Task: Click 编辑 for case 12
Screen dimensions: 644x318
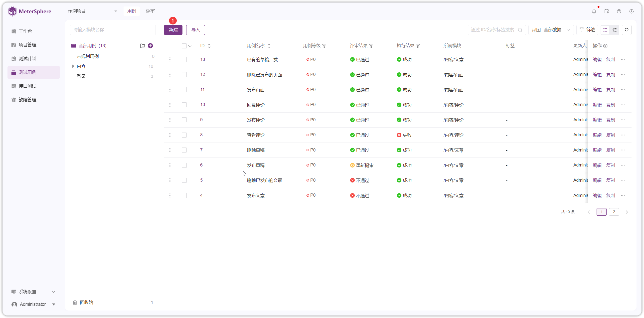Action: pos(597,74)
